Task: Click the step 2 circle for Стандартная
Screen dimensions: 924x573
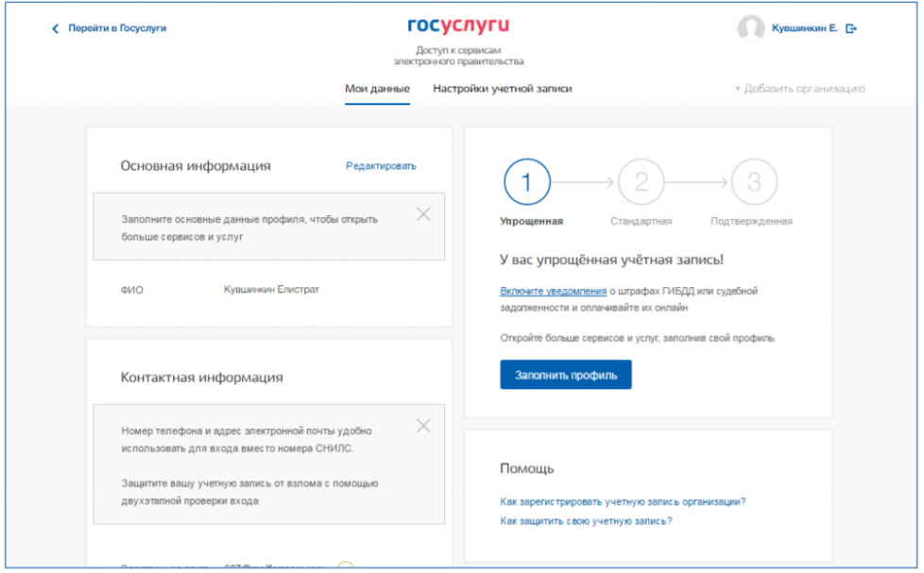Action: pyautogui.click(x=641, y=182)
